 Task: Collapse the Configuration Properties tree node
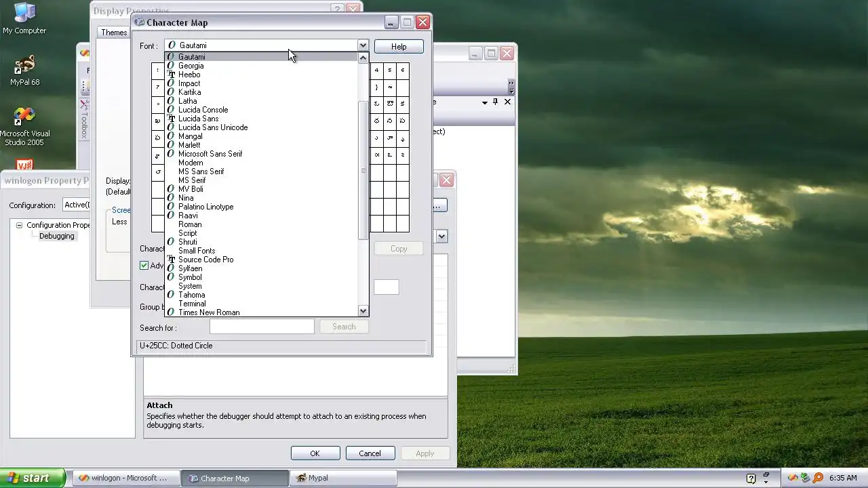[19, 225]
